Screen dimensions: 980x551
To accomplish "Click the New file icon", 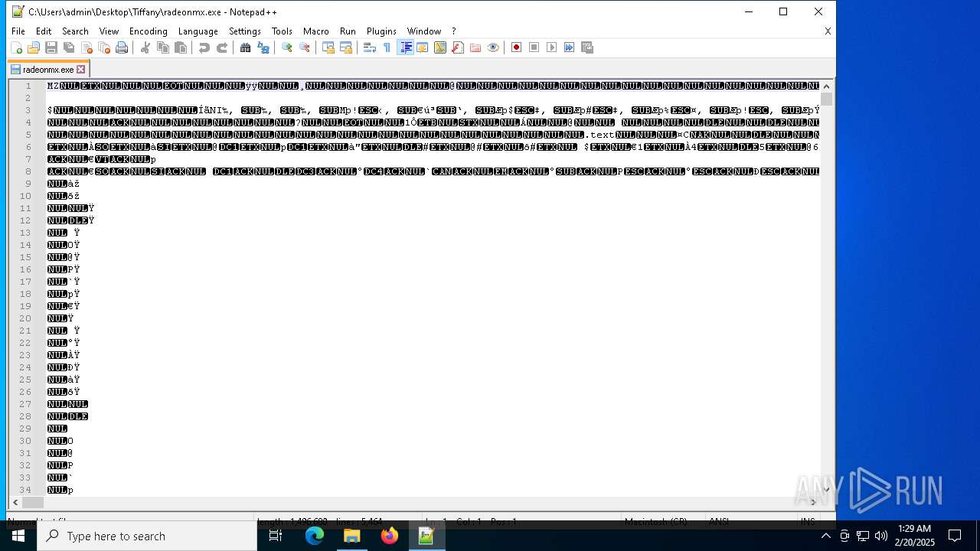I will pos(16,47).
